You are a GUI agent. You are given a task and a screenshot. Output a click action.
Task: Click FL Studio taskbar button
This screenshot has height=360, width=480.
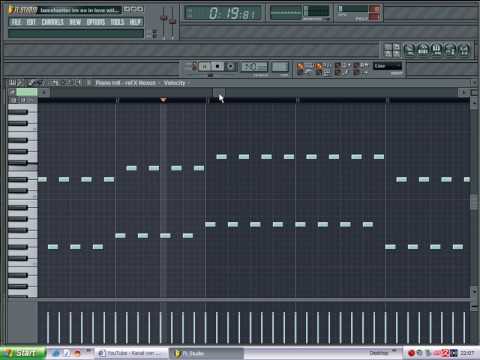(206, 353)
